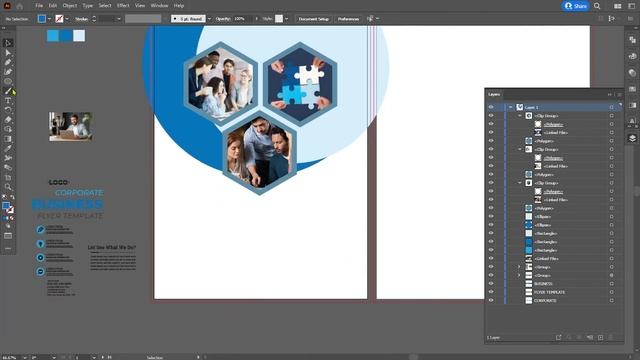The image size is (640, 360).
Task: Select the Curvature tool
Action: point(8,72)
